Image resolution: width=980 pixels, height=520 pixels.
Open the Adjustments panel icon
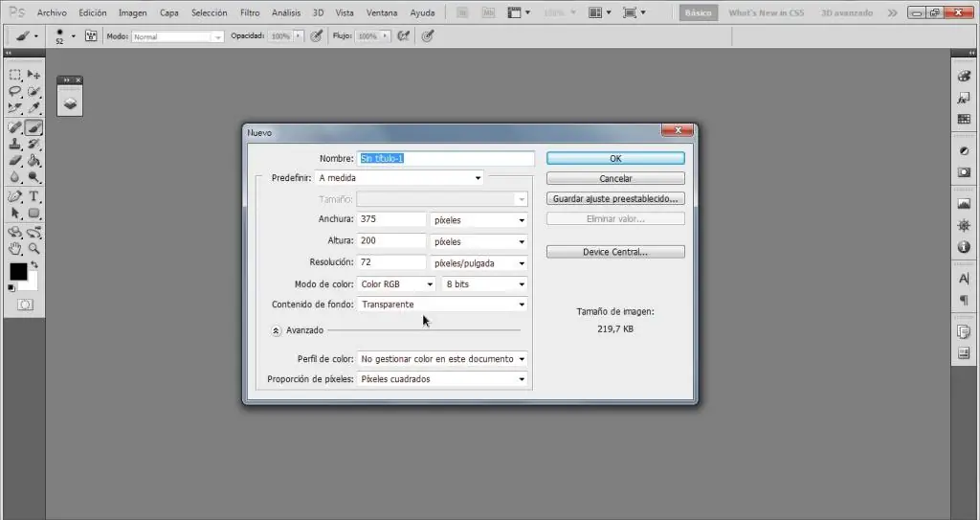click(964, 150)
